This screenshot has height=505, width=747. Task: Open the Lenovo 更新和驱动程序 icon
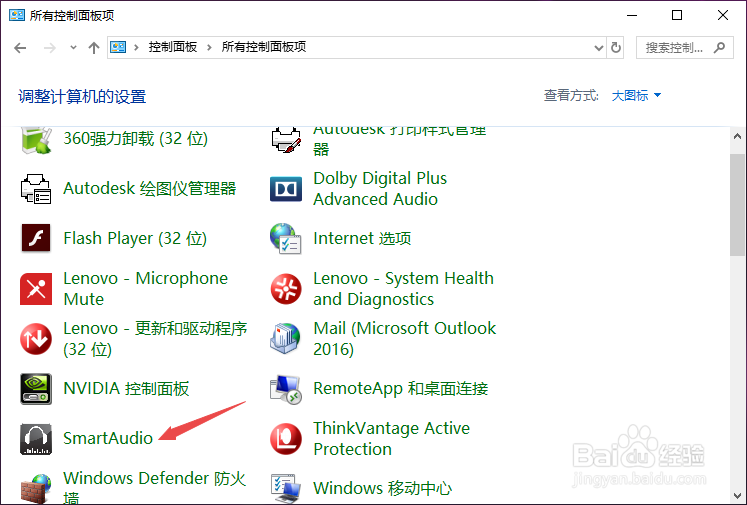(x=36, y=339)
